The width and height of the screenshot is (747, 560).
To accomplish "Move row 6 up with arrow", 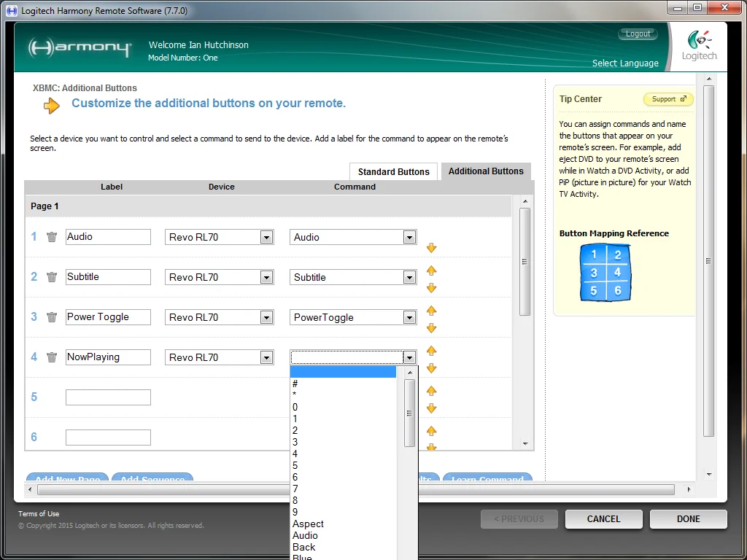I will click(432, 431).
